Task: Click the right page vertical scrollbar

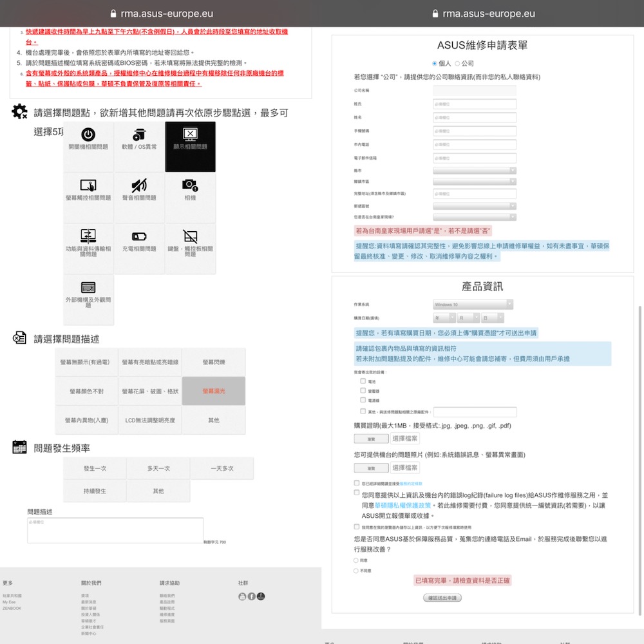Action: click(x=640, y=460)
